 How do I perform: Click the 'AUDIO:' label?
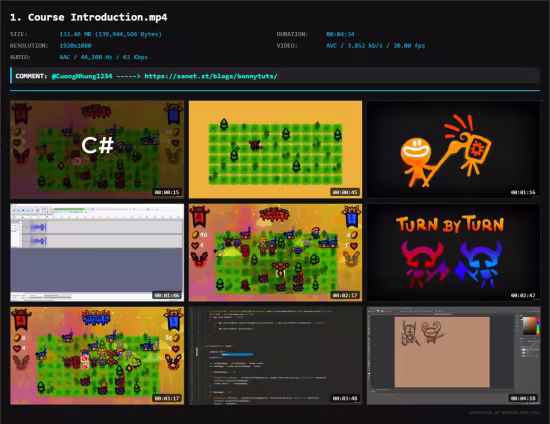[x=20, y=57]
